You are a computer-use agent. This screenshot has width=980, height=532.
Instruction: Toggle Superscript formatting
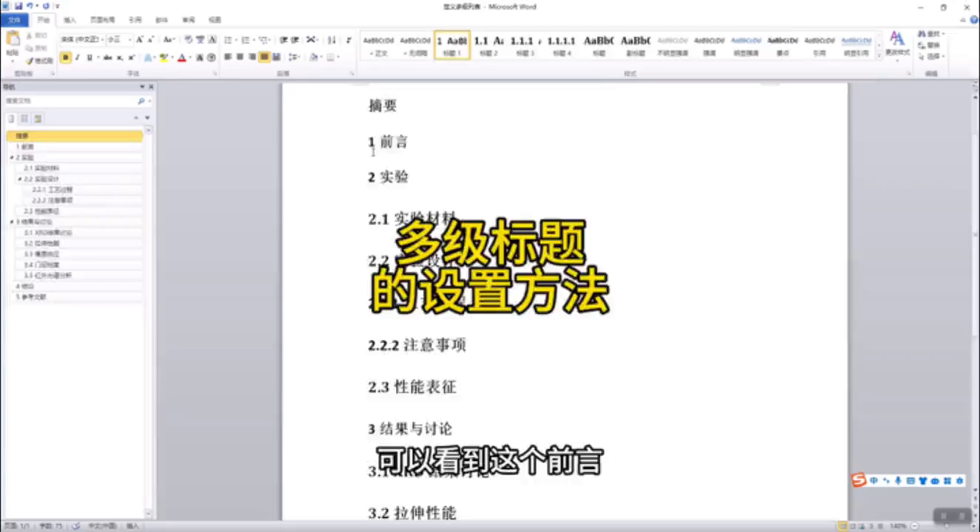[x=131, y=58]
